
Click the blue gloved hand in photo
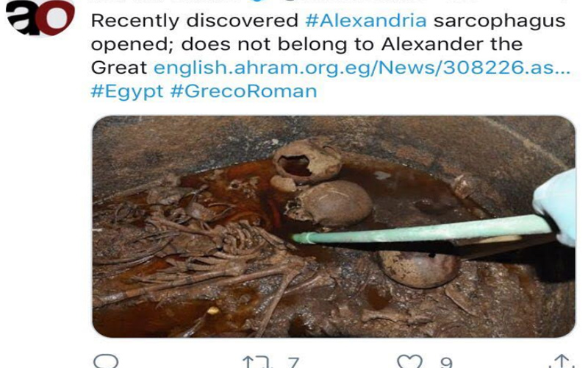(556, 207)
